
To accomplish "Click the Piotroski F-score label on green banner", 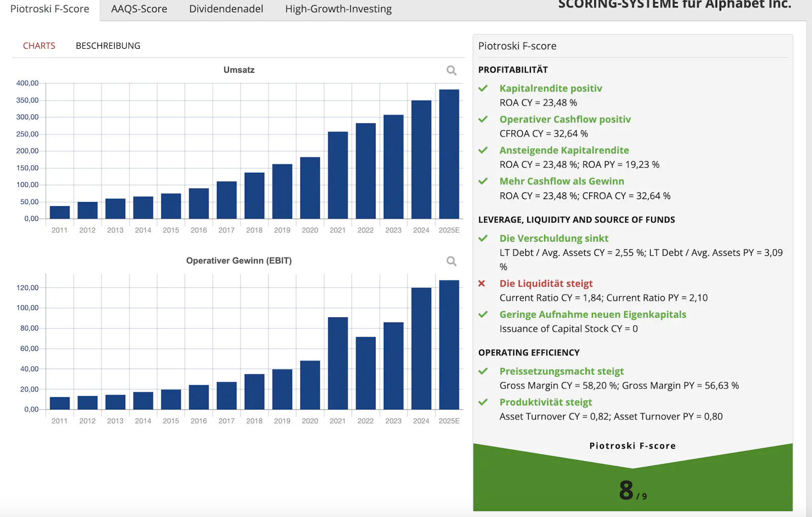I will coord(633,446).
